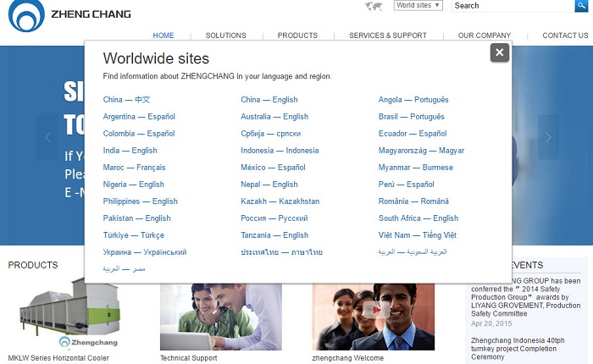This screenshot has width=593, height=364.
Task: Open the Egypt Arabic site link
Action: (x=124, y=269)
